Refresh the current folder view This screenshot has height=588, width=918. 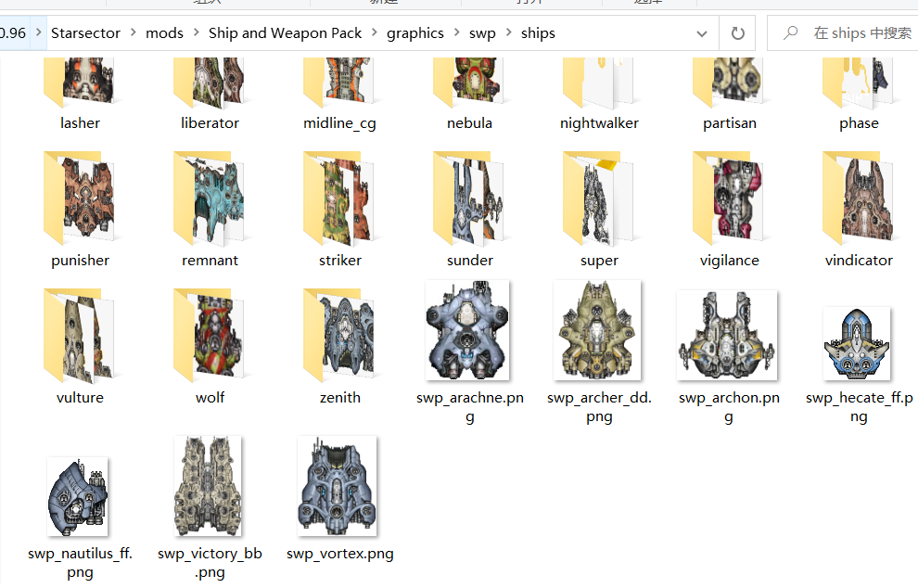[737, 33]
